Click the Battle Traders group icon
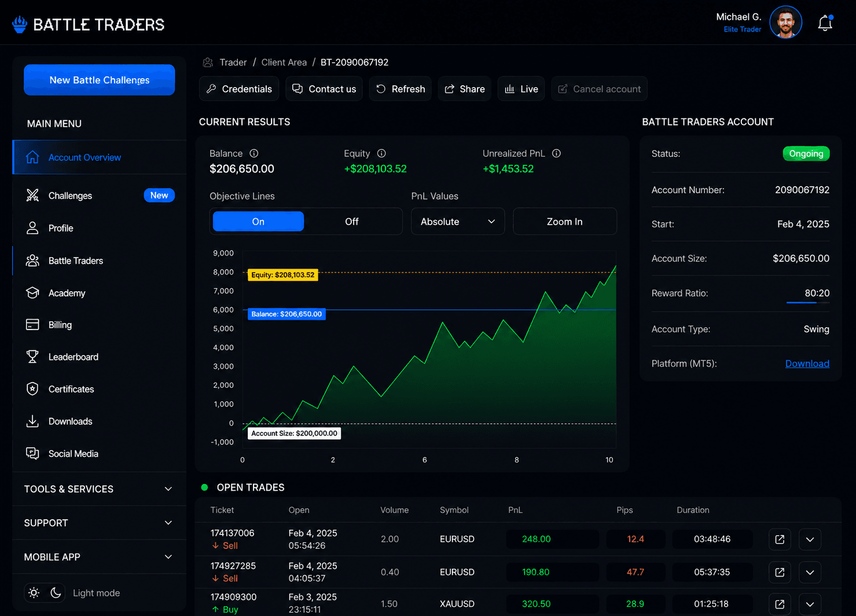 [32, 261]
